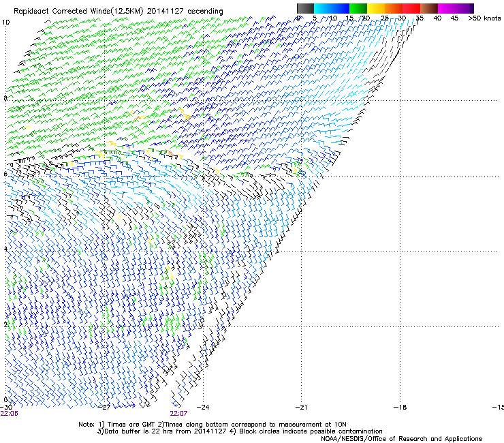Click the green 15-20 knots color swatch
This screenshot has height=443, width=504.
[358, 8]
